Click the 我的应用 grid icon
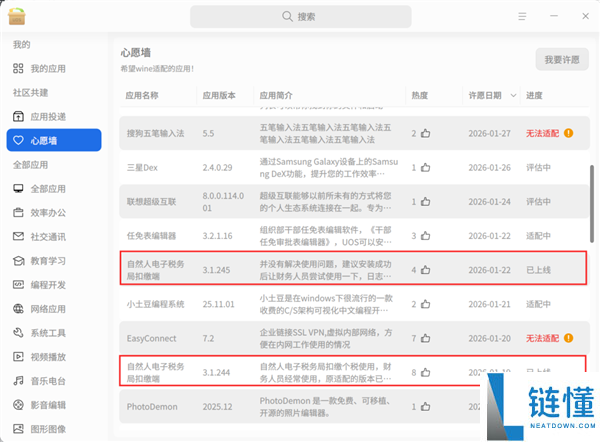This screenshot has height=442, width=600. point(18,69)
